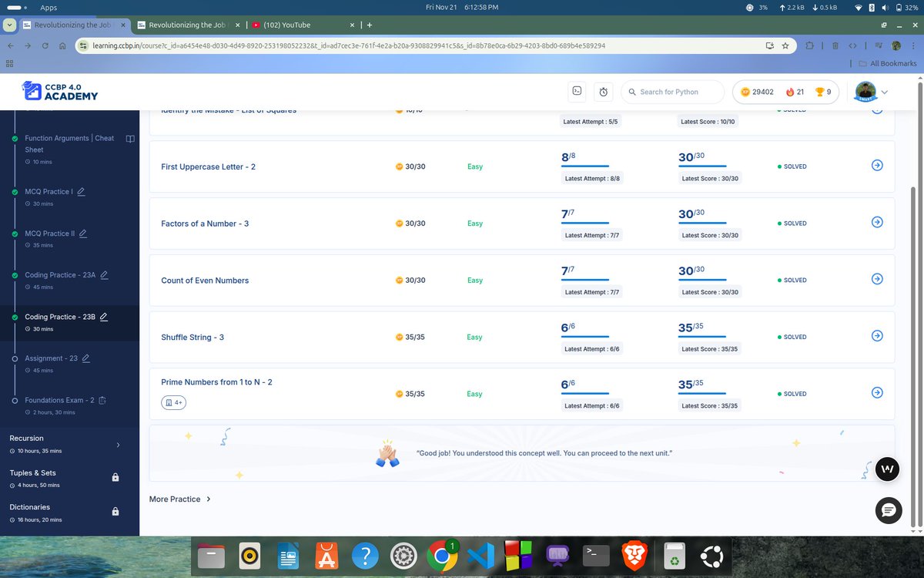Screen dimensions: 924x578
Task: Click the 35/35 score bar for Shuffle String
Action: (x=702, y=336)
